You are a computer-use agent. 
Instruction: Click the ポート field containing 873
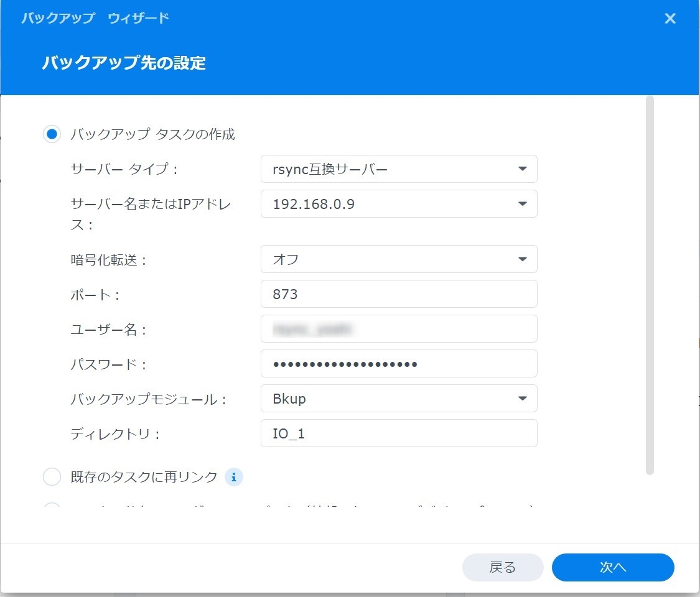pos(398,294)
